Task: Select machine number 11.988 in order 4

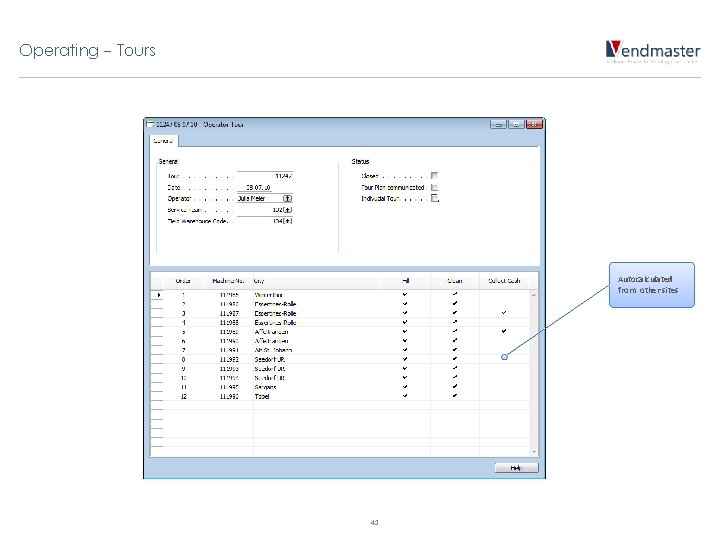Action: pyautogui.click(x=228, y=323)
